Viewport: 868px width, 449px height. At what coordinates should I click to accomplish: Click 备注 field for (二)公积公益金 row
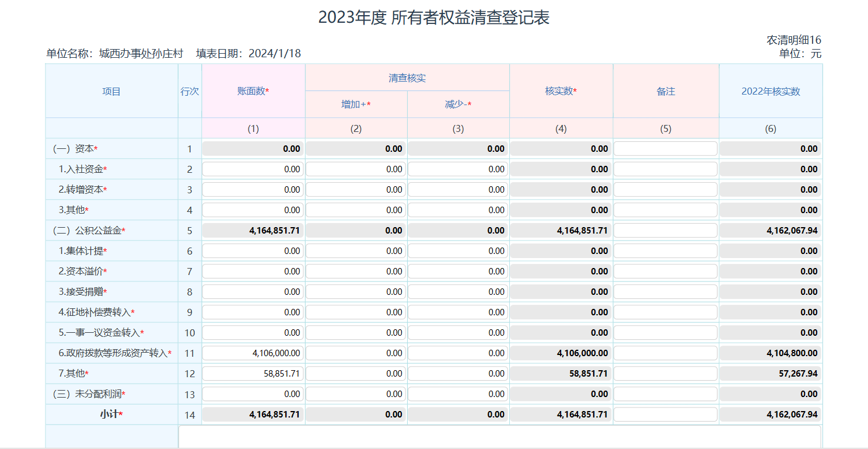pos(666,231)
